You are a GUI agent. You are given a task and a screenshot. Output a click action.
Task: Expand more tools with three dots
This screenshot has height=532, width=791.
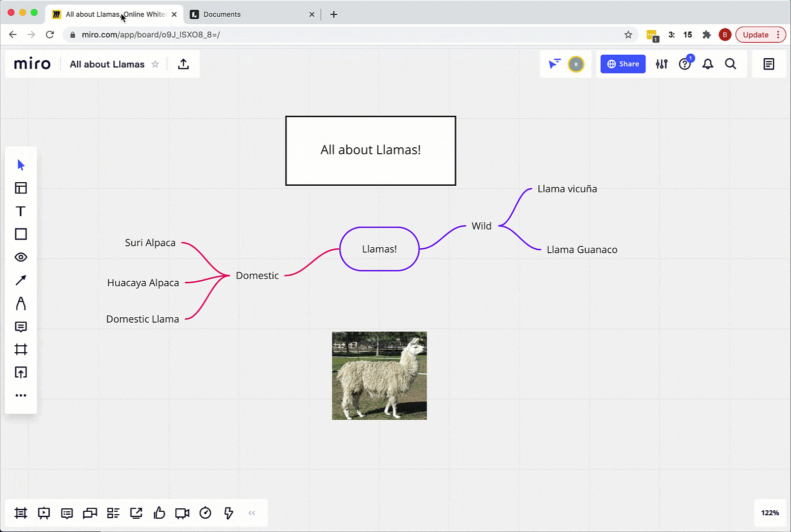(x=21, y=396)
